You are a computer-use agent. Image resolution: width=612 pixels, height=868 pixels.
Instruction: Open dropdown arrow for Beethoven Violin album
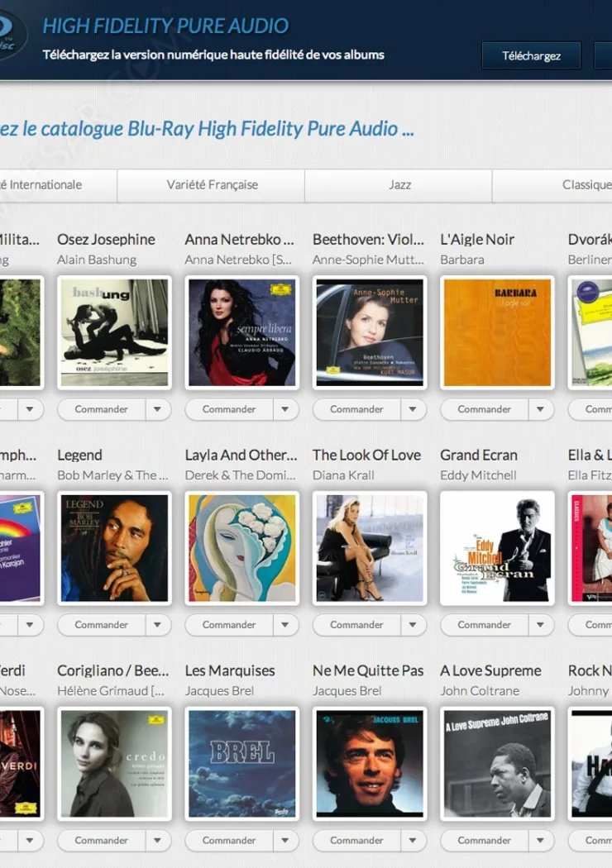pyautogui.click(x=414, y=409)
